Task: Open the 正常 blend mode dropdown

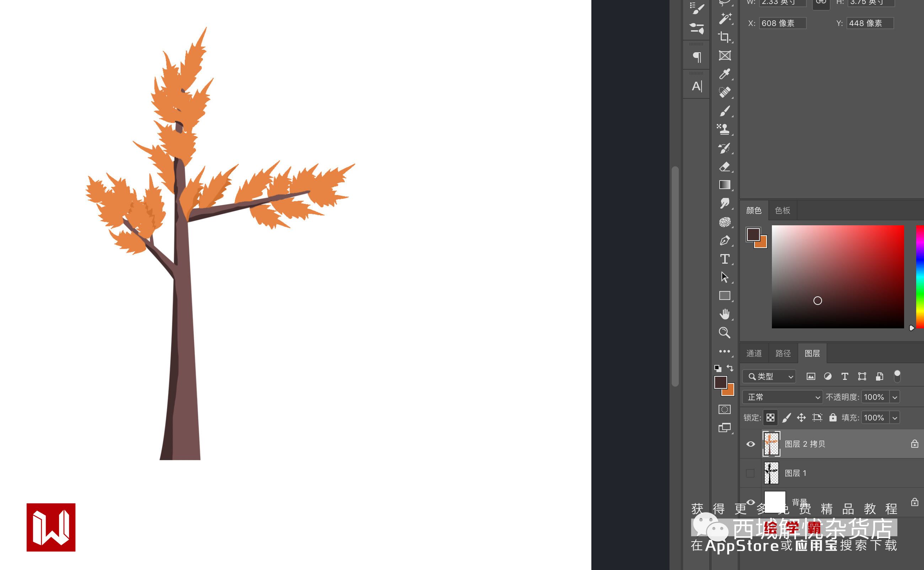Action: [782, 397]
